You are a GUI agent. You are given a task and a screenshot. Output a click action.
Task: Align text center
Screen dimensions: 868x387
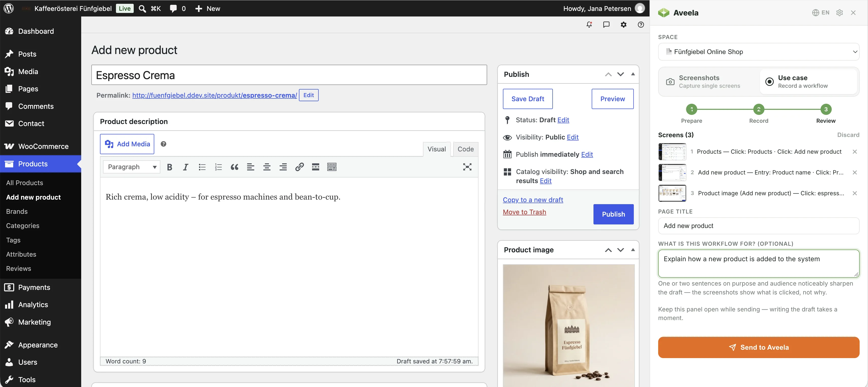(267, 167)
